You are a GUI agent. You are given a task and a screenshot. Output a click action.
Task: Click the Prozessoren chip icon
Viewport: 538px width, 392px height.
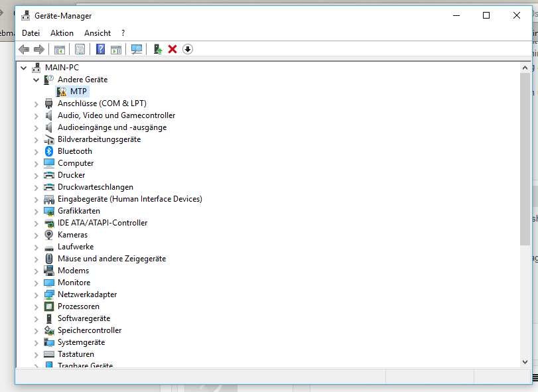49,306
